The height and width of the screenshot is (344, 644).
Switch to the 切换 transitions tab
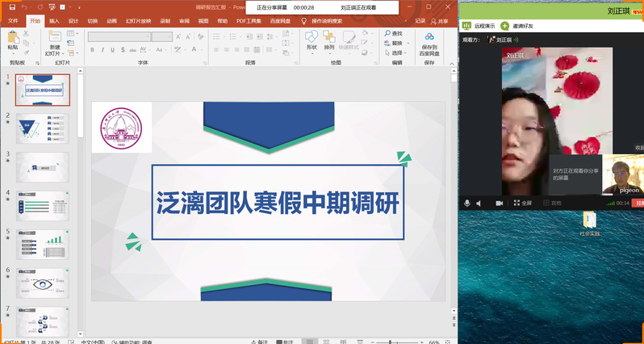(x=93, y=21)
